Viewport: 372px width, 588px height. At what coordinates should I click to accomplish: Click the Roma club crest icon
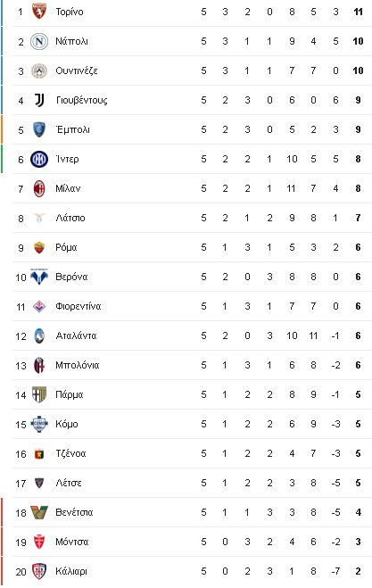(x=39, y=247)
